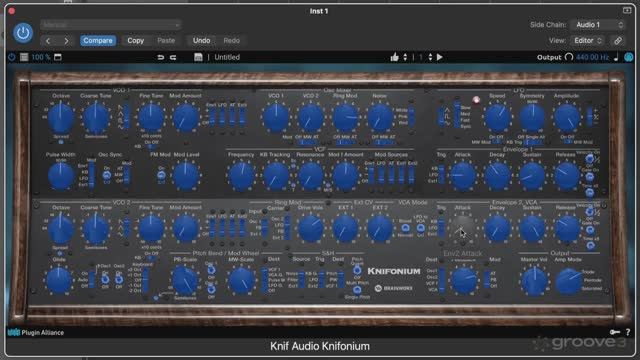Toggle the Pitch Quant switch in S&H
This screenshot has width=640, height=360.
click(x=357, y=270)
